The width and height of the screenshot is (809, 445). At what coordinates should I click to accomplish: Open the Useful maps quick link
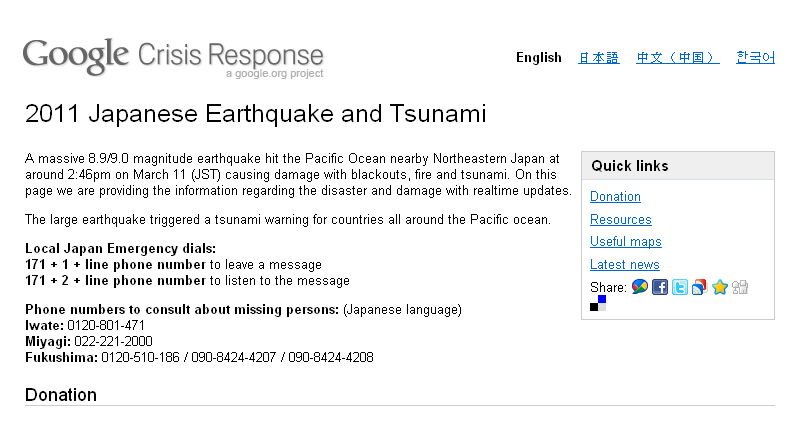[625, 242]
